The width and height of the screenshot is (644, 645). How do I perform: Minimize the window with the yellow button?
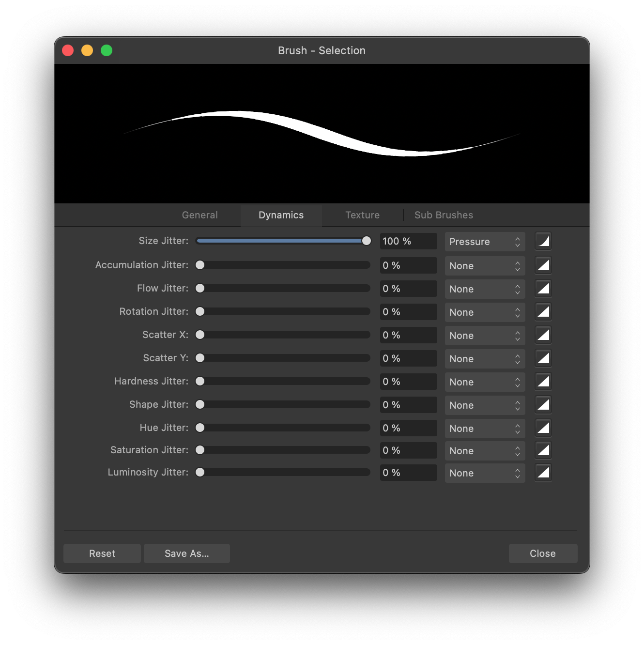(x=87, y=50)
